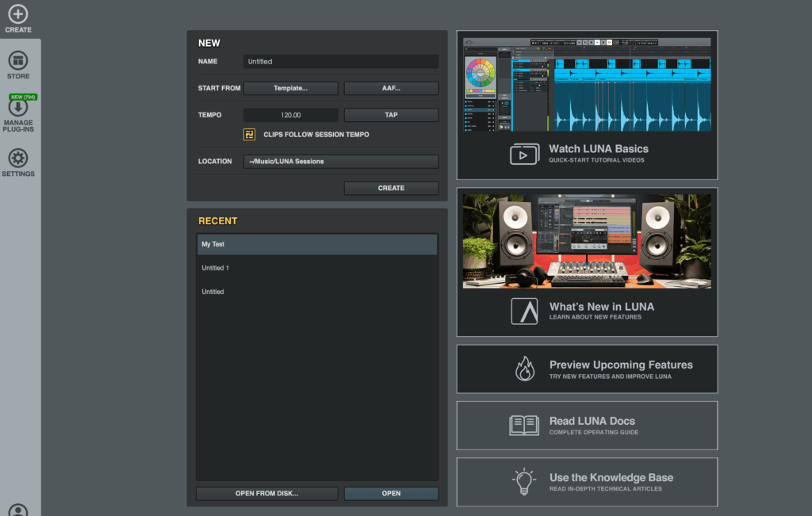The width and height of the screenshot is (812, 516).
Task: Select Untitled 1 in recent list
Action: 316,268
